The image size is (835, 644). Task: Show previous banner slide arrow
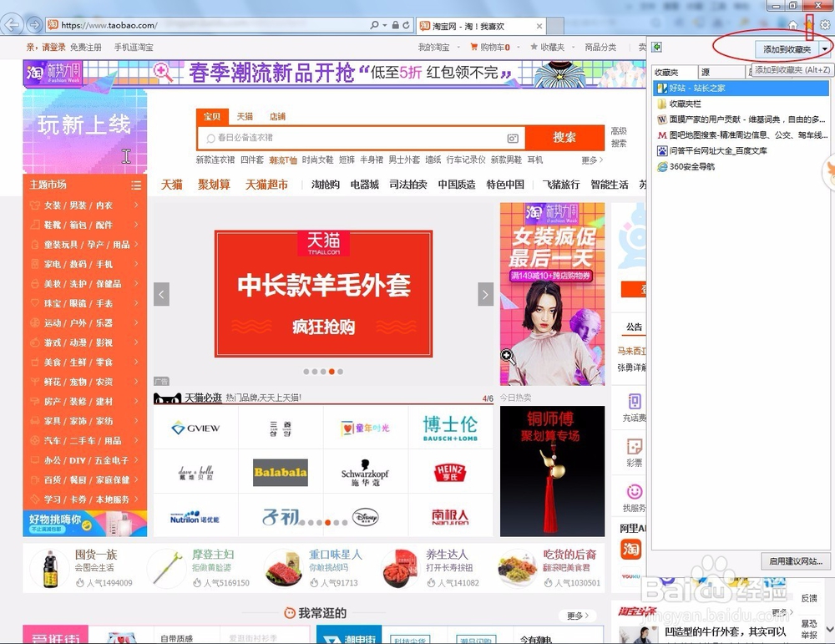pos(161,294)
